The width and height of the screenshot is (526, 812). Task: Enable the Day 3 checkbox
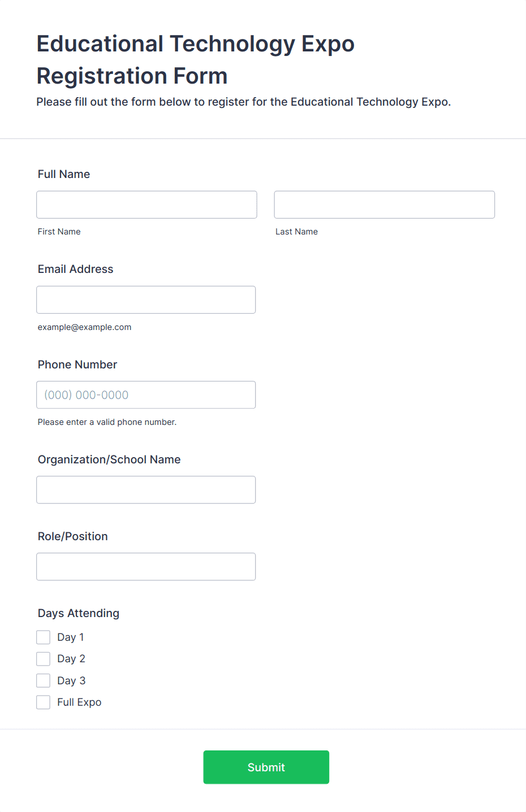pos(44,680)
